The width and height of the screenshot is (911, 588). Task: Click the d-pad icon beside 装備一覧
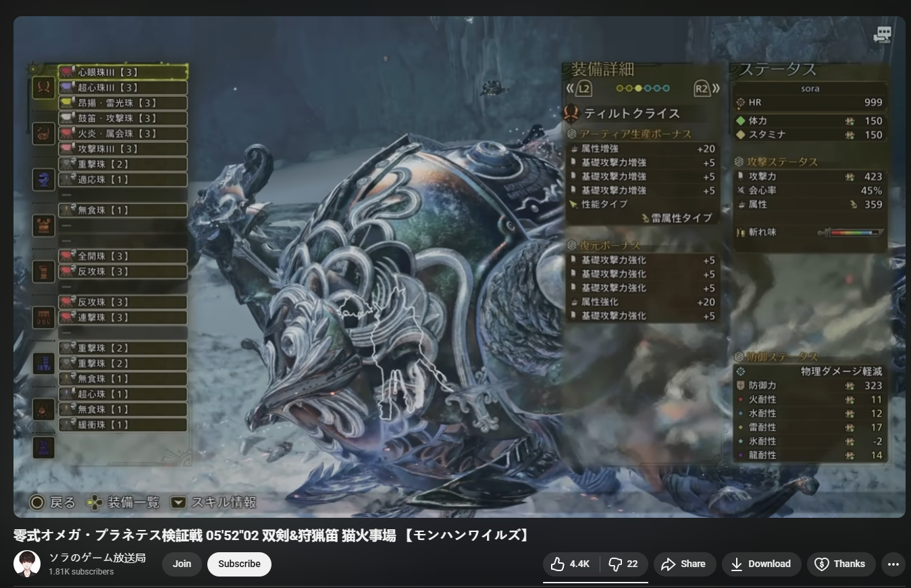pos(94,502)
